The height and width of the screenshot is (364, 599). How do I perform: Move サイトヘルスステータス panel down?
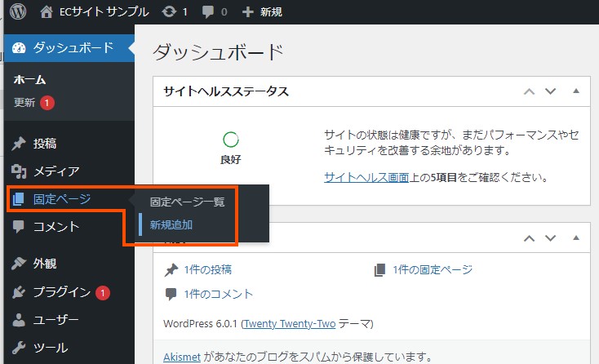(550, 91)
